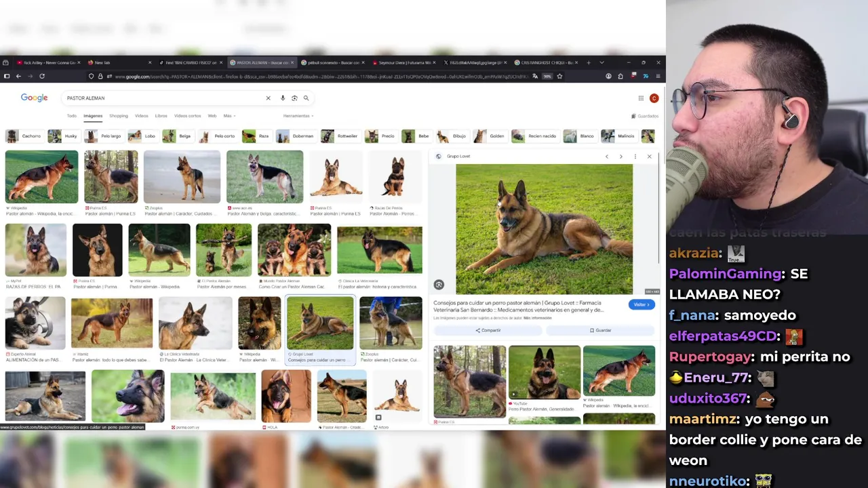Click the 'PASTOR ALEMAN' search input field

(163, 98)
